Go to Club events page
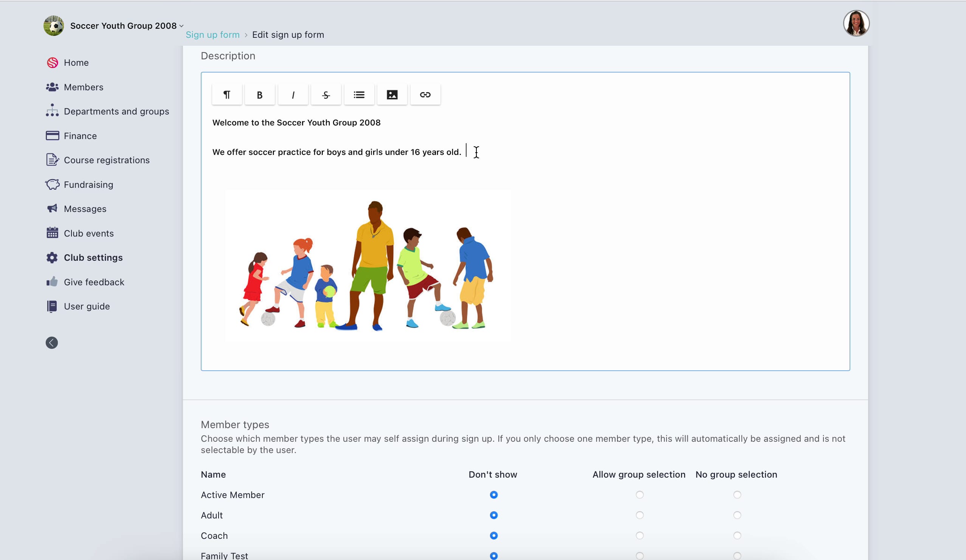 (x=88, y=233)
